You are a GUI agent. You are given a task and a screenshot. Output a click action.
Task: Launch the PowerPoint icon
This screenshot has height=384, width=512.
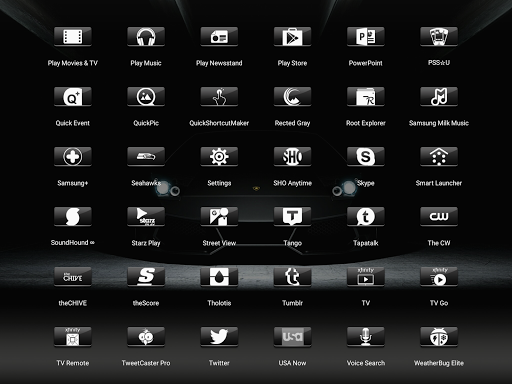(x=366, y=36)
